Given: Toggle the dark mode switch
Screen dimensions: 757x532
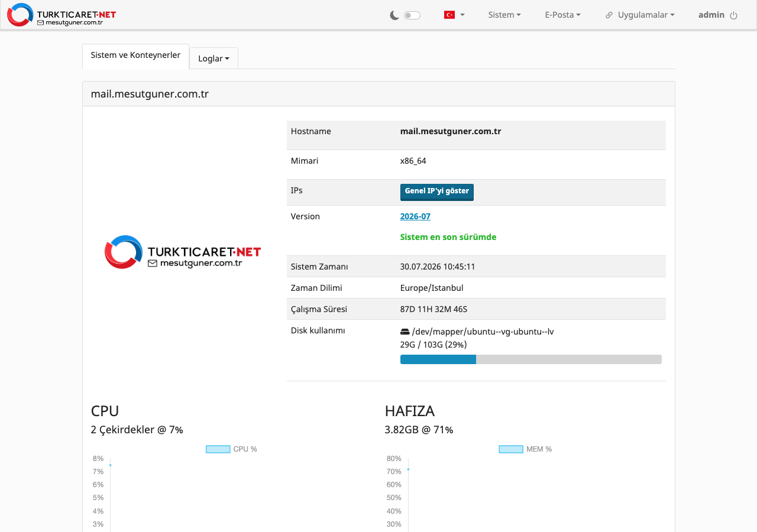Looking at the screenshot, I should tap(412, 15).
